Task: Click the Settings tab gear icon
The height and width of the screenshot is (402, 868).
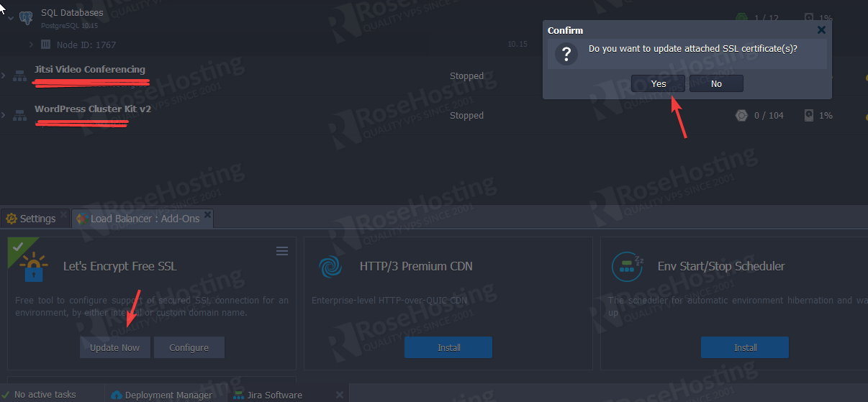Action: pyautogui.click(x=12, y=219)
